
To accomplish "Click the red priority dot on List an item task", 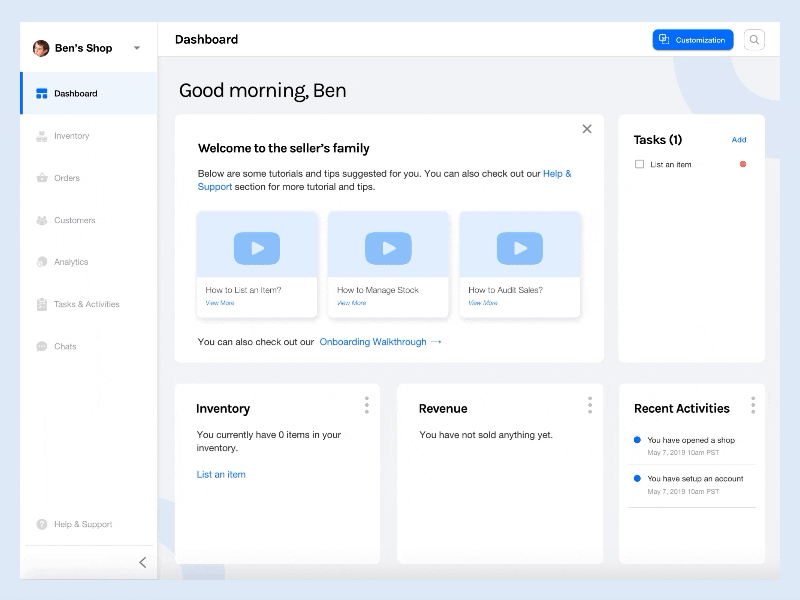I will [x=743, y=164].
